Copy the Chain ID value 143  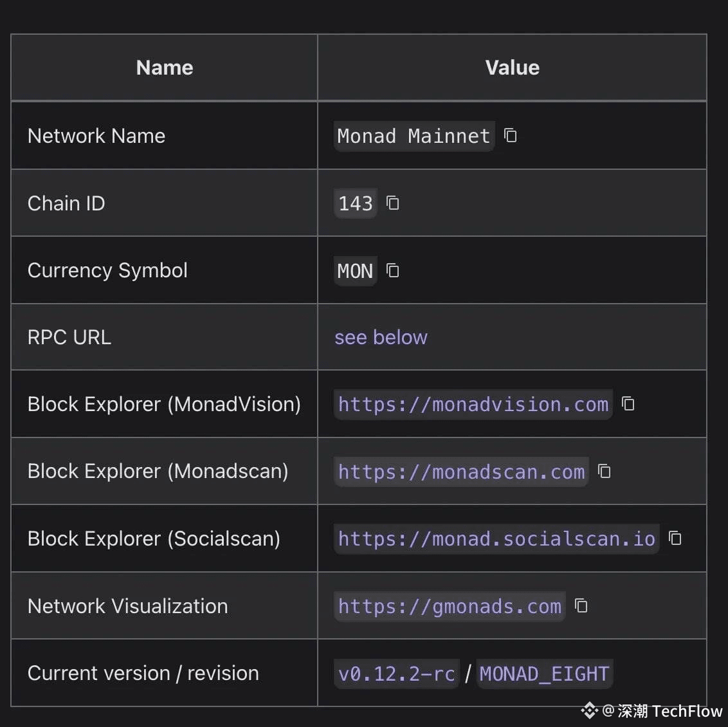pyautogui.click(x=392, y=203)
